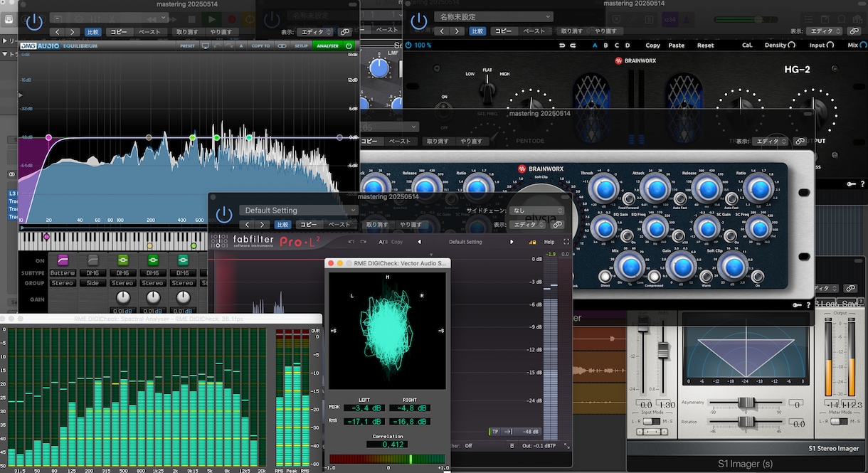The image size is (868, 473).
Task: Open Side group dropdown in Equilibrium band
Action: point(92,283)
